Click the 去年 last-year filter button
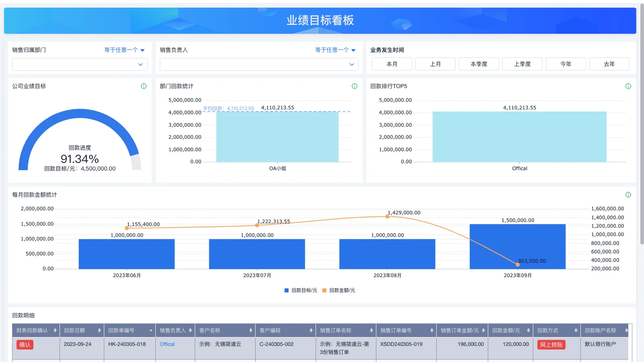The height and width of the screenshot is (362, 644). [609, 64]
